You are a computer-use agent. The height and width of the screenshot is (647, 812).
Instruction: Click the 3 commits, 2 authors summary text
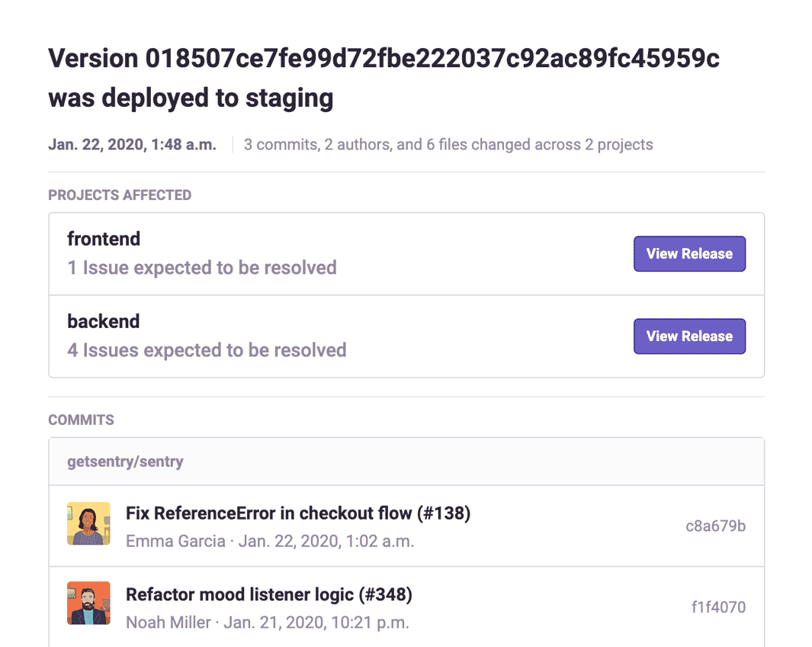point(448,144)
